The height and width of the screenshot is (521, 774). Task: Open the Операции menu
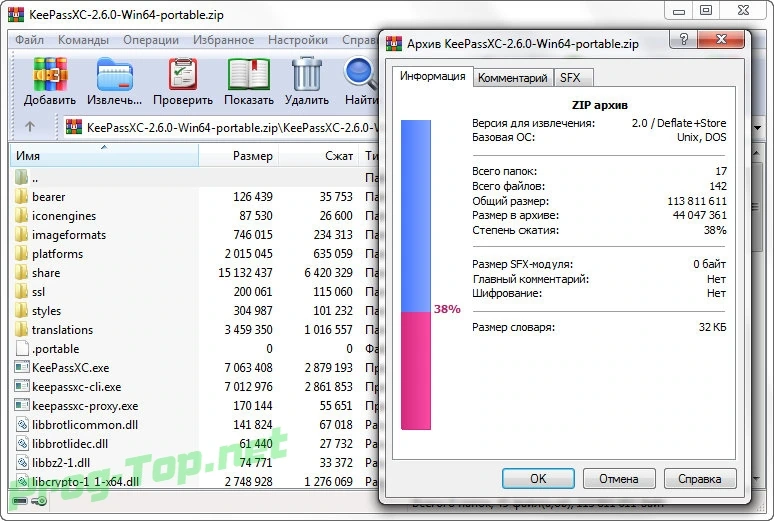point(151,40)
